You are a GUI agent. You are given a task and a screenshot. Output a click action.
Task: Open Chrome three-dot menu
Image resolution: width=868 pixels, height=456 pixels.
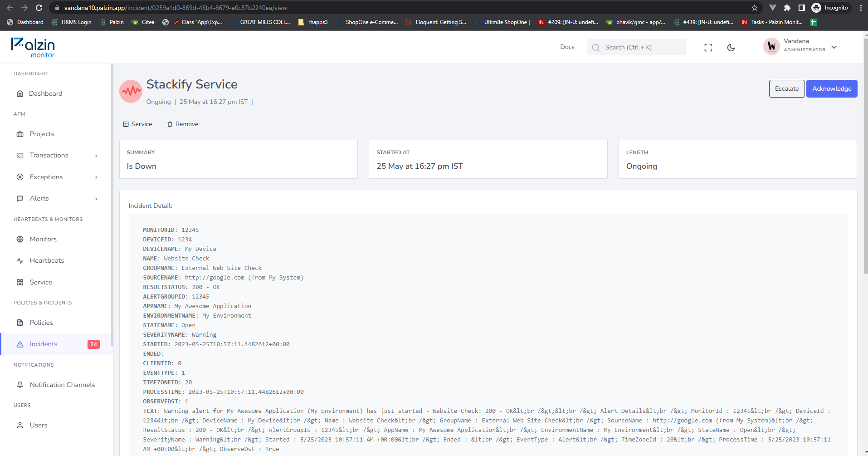point(861,8)
